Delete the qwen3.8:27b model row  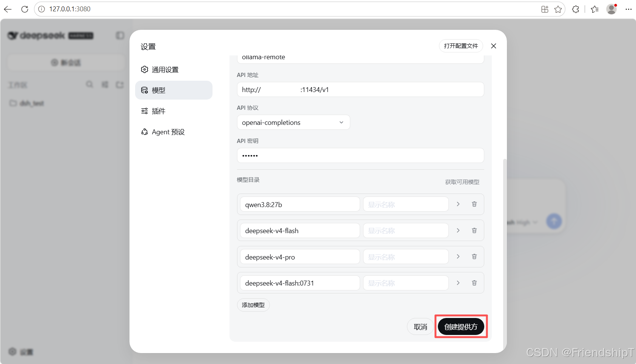(474, 204)
